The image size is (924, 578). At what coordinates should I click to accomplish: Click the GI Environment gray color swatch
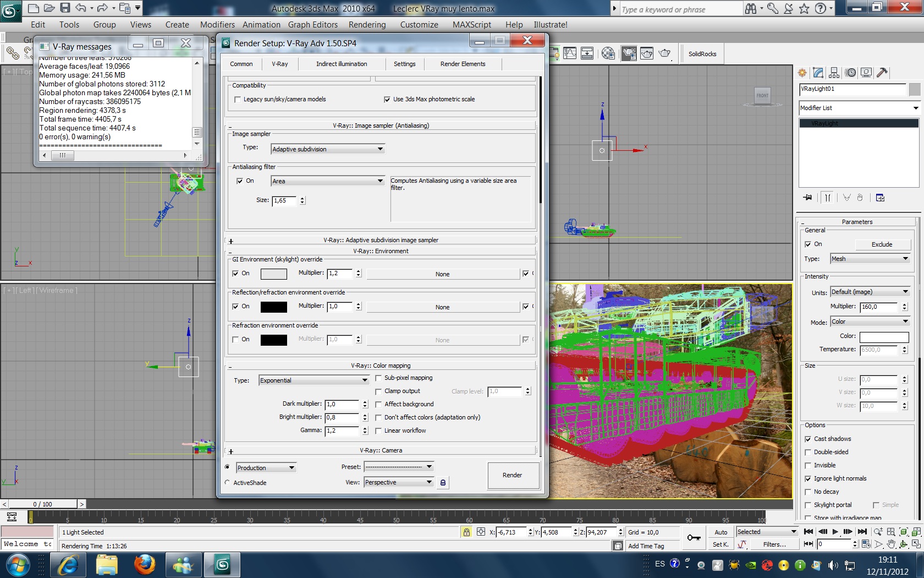click(x=273, y=274)
